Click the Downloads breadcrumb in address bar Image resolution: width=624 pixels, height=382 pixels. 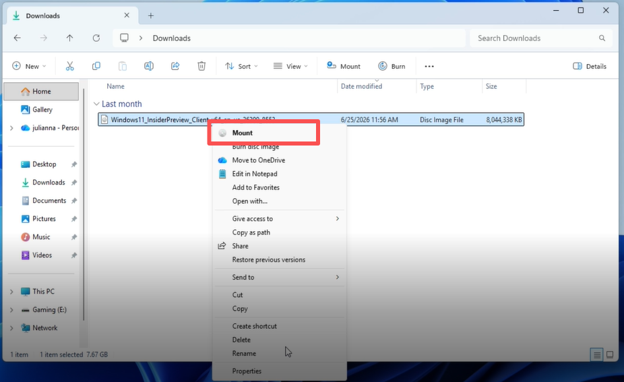point(172,38)
